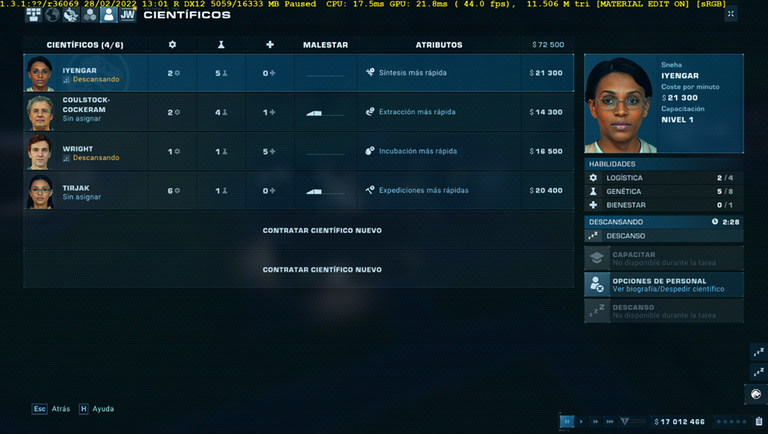The width and height of the screenshot is (768, 434).
Task: Click the clipboard objectives icon
Action: click(x=758, y=421)
